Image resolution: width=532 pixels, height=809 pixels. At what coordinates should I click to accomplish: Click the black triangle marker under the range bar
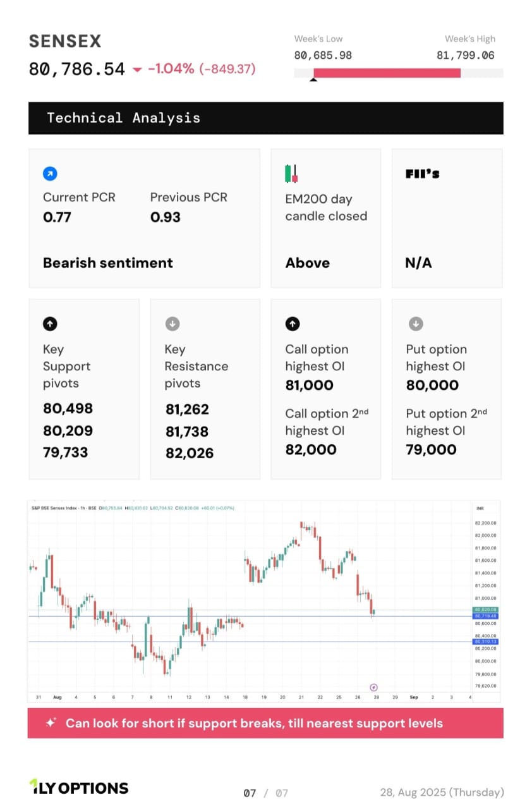pyautogui.click(x=313, y=80)
